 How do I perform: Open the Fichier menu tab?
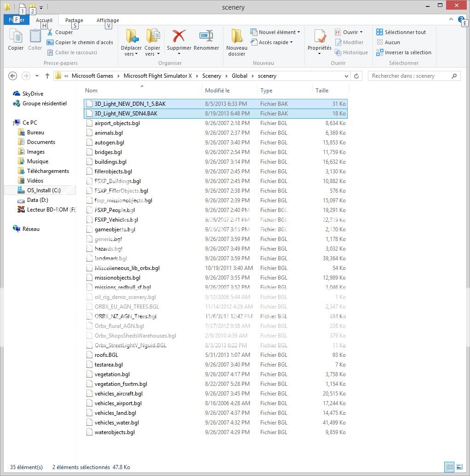17,20
